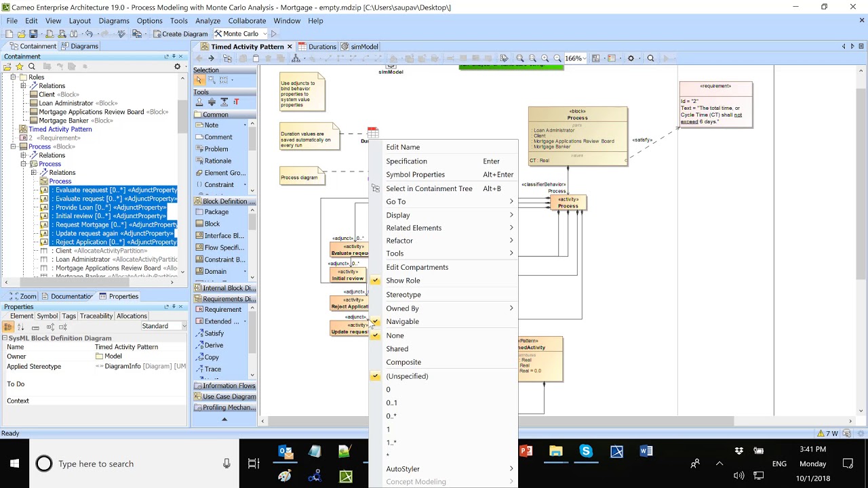Select Shared aggregation in context menu
Image resolution: width=868 pixels, height=488 pixels.
[x=443, y=349]
